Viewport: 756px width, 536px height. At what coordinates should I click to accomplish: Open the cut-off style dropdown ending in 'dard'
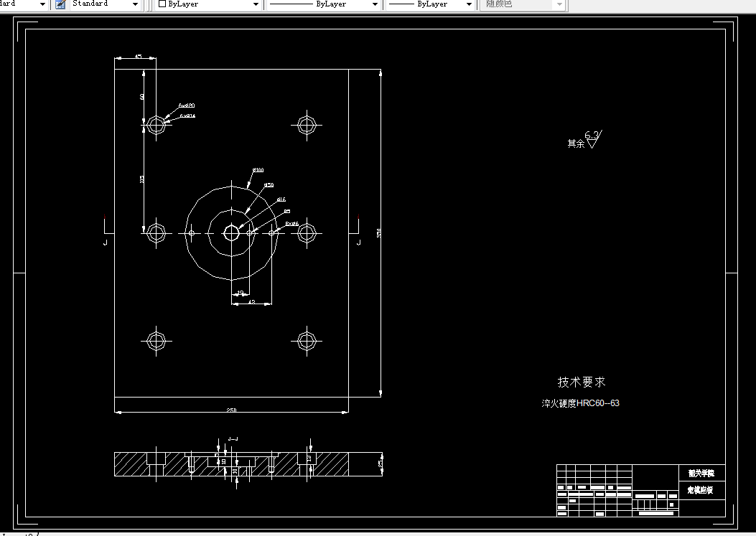pyautogui.click(x=42, y=4)
